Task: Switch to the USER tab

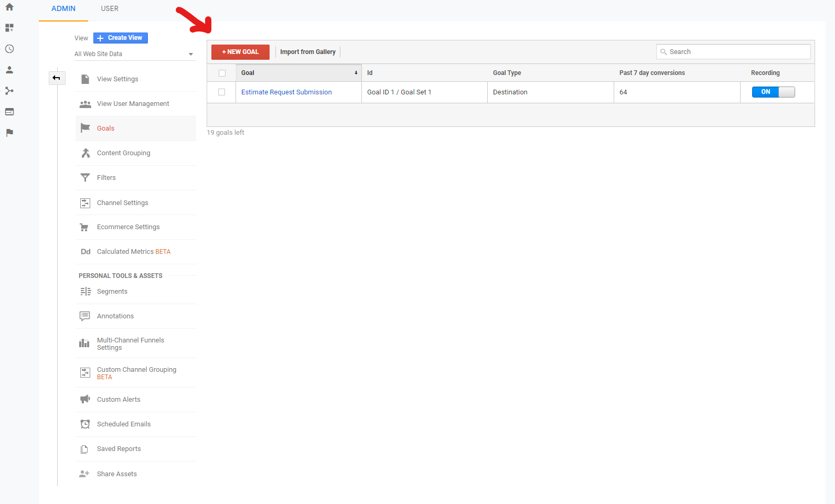Action: tap(110, 9)
